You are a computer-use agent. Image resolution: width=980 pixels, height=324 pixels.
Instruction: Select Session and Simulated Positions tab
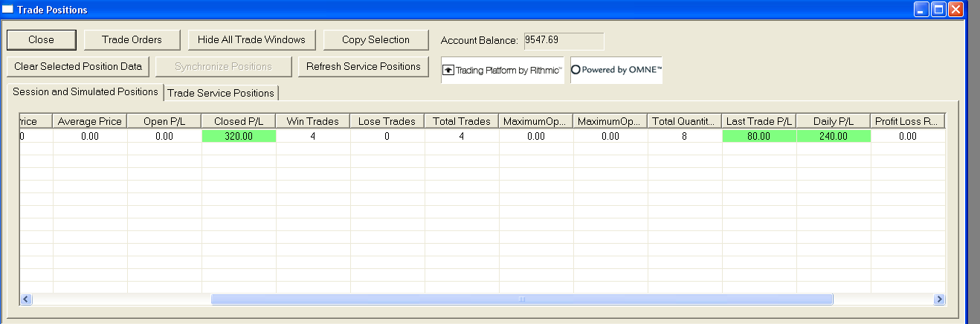click(86, 91)
